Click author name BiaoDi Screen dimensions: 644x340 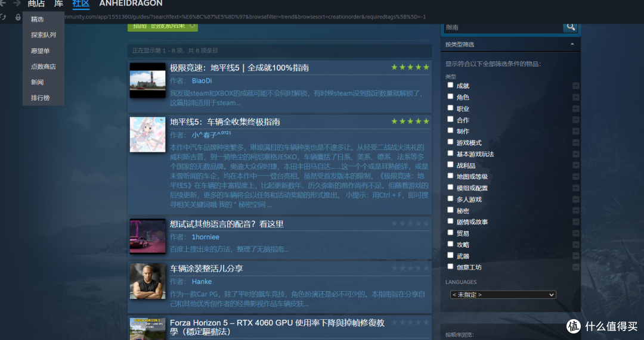[202, 81]
